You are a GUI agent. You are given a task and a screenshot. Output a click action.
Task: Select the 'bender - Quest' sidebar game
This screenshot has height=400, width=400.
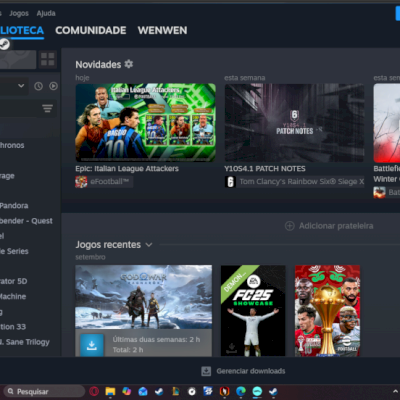[x=26, y=221]
